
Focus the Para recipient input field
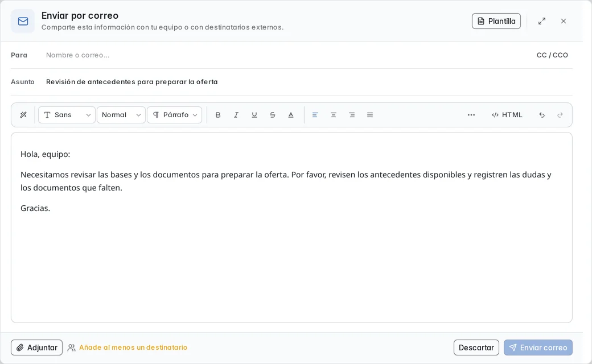point(287,55)
